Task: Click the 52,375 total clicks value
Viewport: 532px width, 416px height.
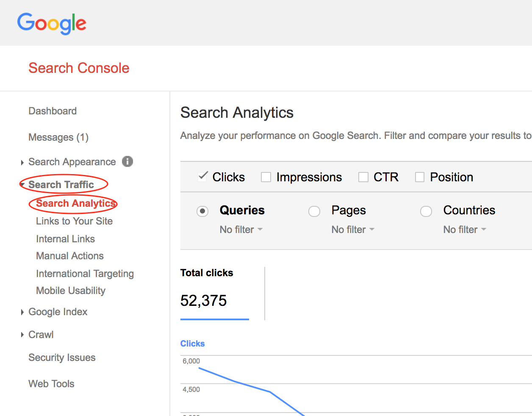Action: [x=203, y=300]
